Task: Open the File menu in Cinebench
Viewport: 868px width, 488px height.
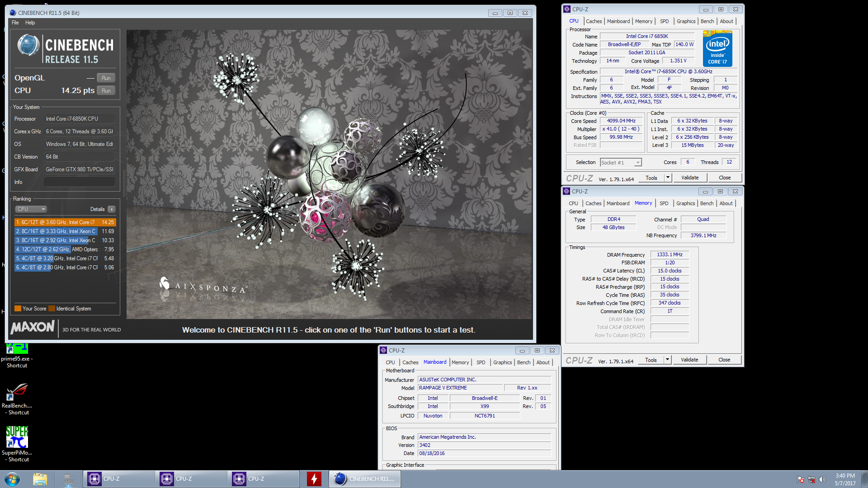Action: click(x=15, y=23)
